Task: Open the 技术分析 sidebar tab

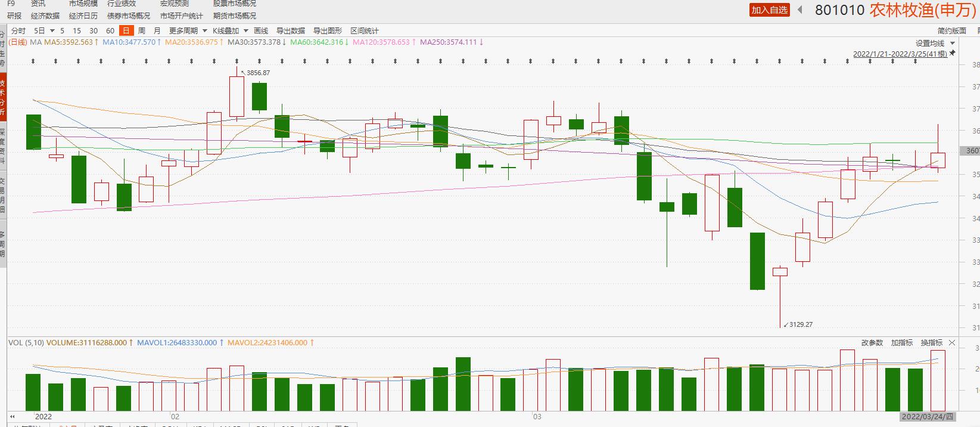Action: (x=3, y=98)
